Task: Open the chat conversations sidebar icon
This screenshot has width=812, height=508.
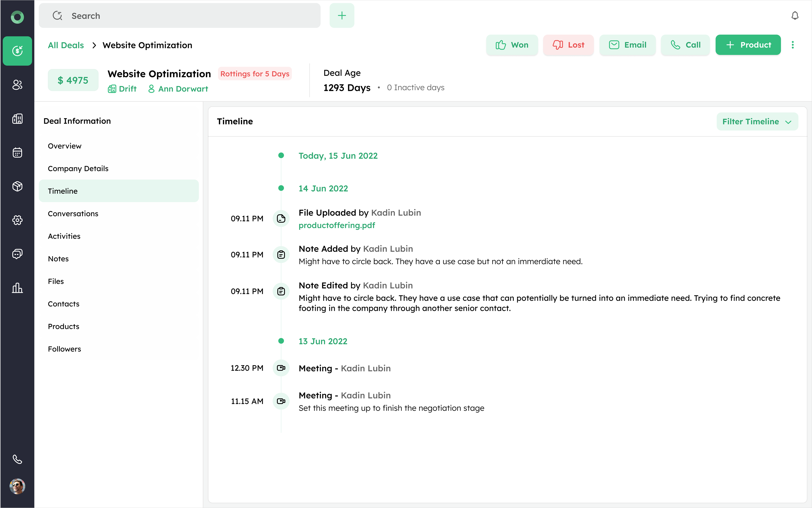Action: click(x=17, y=254)
